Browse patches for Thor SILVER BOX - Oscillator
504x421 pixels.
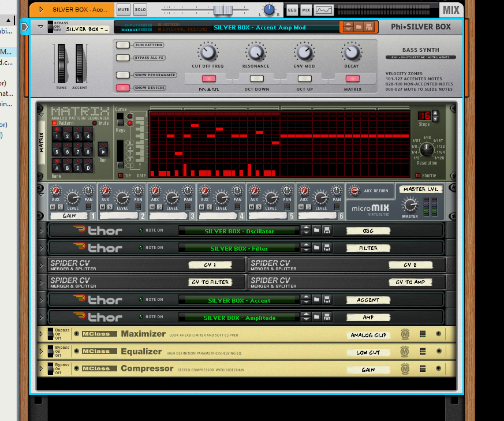pyautogui.click(x=316, y=230)
